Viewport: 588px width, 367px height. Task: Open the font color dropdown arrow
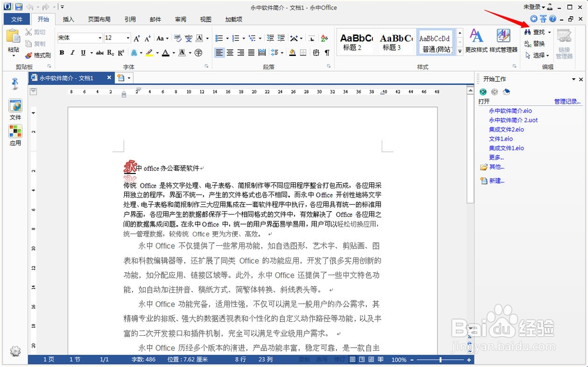pos(173,53)
